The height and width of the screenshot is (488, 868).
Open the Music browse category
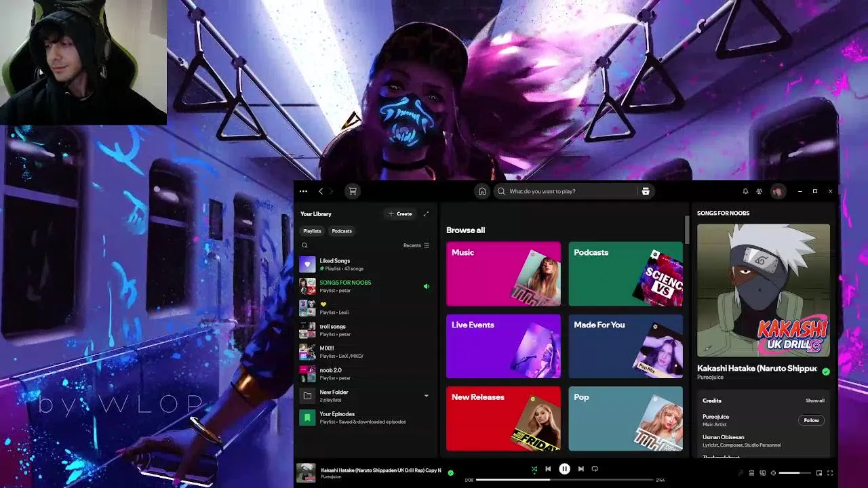pos(503,274)
